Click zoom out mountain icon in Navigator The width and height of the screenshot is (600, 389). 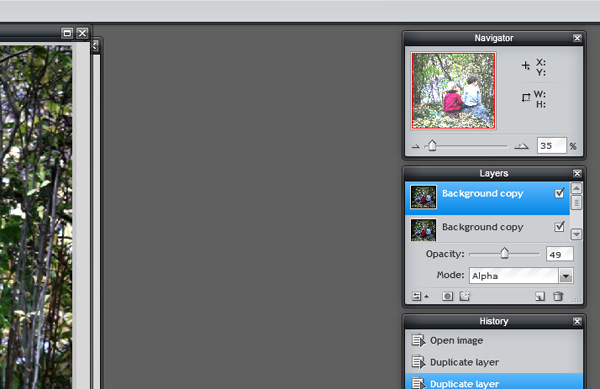[416, 146]
